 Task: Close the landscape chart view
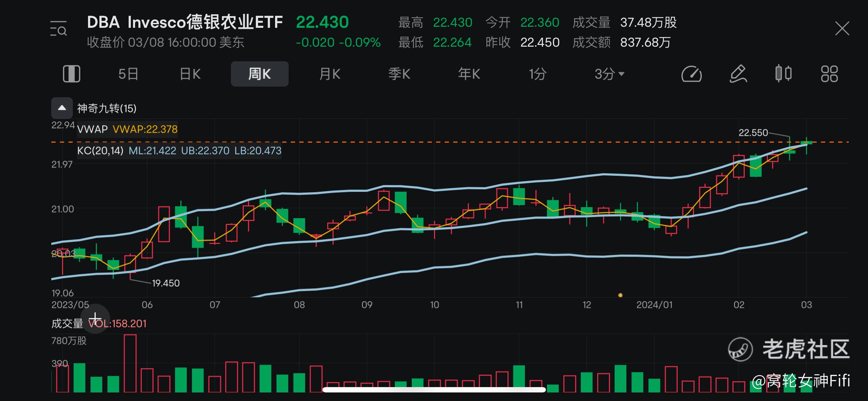[x=842, y=29]
